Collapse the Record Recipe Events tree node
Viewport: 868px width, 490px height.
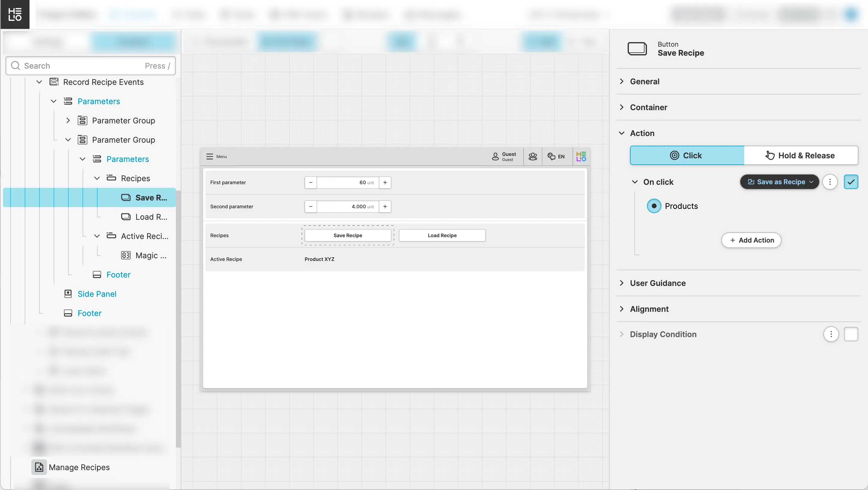[x=39, y=82]
